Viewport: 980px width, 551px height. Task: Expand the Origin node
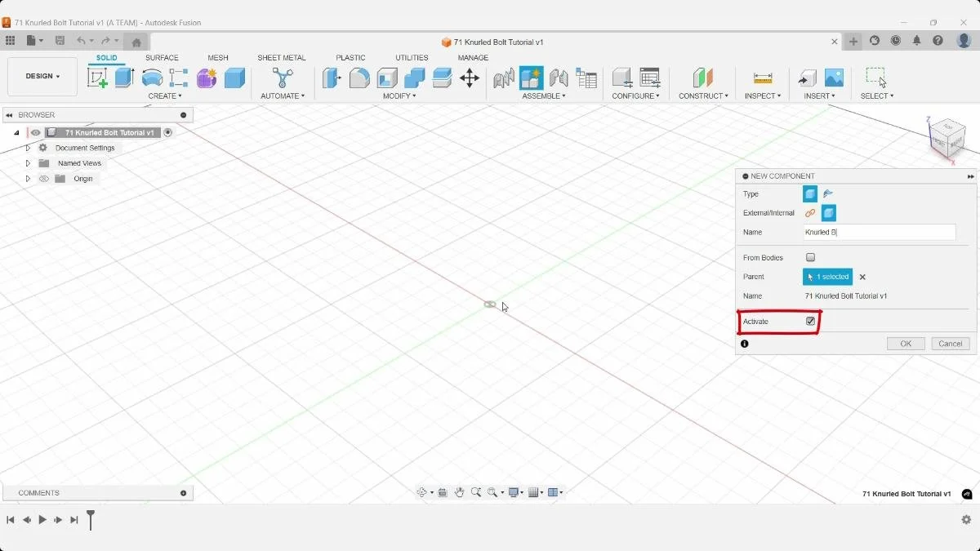click(x=28, y=179)
